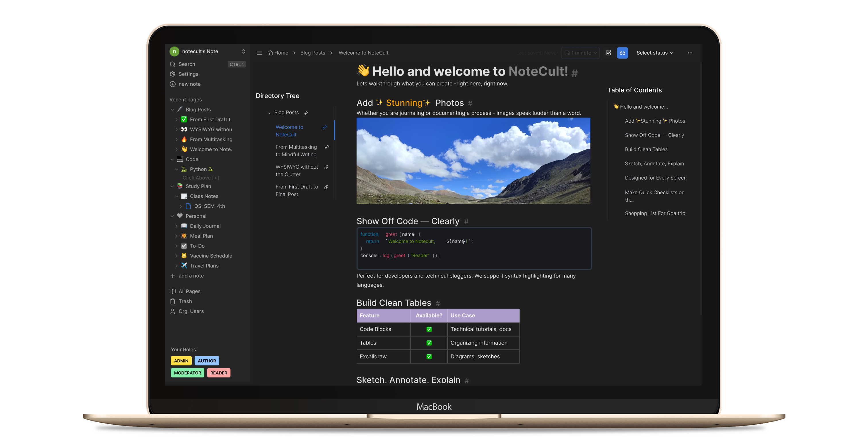Go to Blog Posts breadcrumb
The height and width of the screenshot is (439, 868).
tap(312, 53)
